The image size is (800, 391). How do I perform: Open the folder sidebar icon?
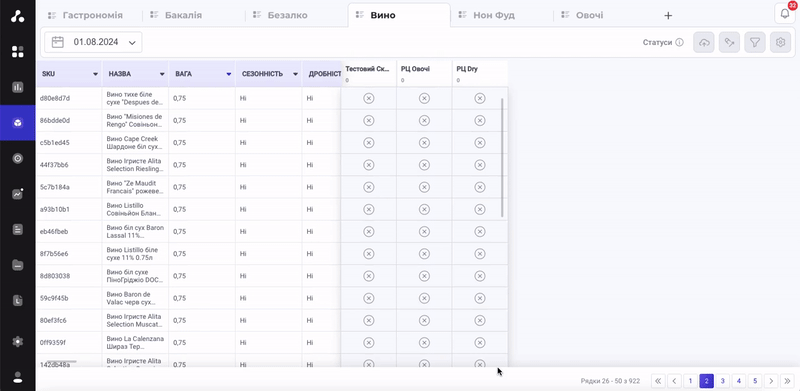pos(17,265)
